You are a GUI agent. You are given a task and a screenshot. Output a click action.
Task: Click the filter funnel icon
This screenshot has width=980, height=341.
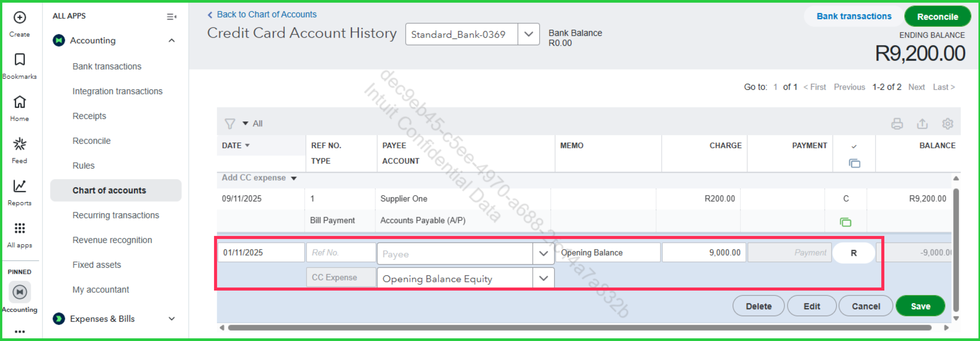pos(229,124)
